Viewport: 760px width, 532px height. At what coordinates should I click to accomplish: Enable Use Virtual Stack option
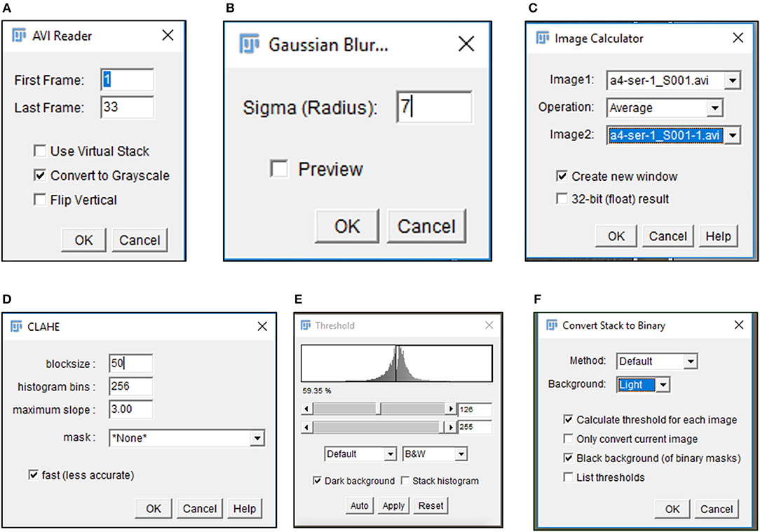pos(40,151)
